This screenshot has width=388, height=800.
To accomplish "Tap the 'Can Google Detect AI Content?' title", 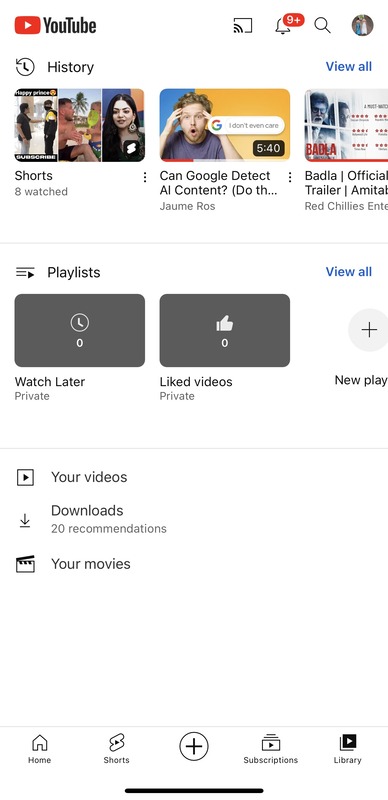I will (218, 183).
